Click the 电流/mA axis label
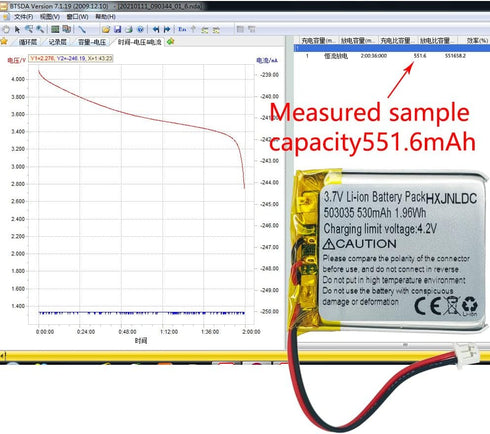The height and width of the screenshot is (434, 490). pyautogui.click(x=267, y=60)
